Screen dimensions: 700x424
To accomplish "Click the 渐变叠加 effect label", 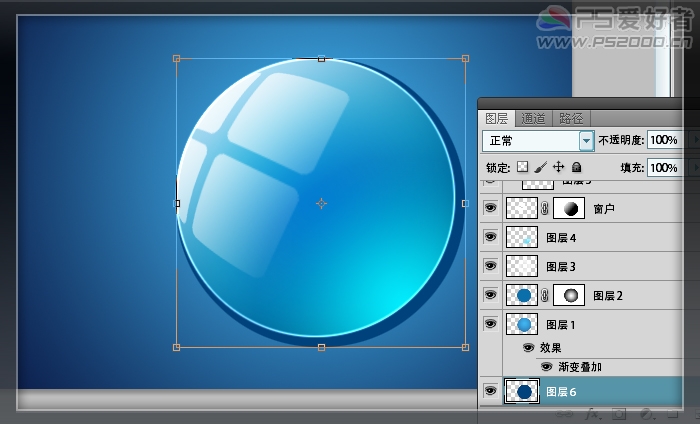I will [x=580, y=367].
